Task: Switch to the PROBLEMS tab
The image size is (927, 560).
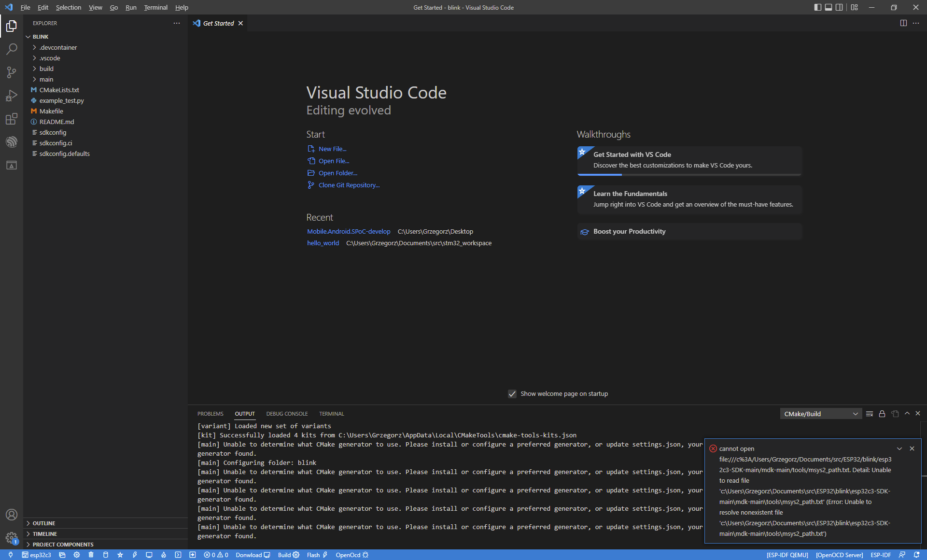Action: coord(211,414)
